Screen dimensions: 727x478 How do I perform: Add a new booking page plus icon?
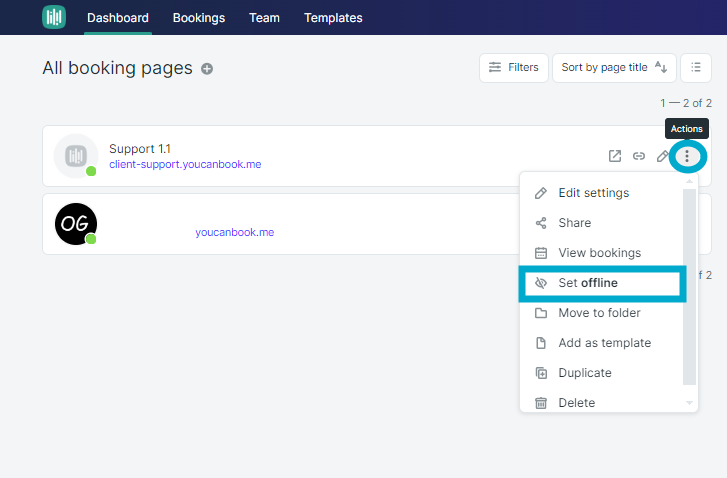tap(207, 69)
